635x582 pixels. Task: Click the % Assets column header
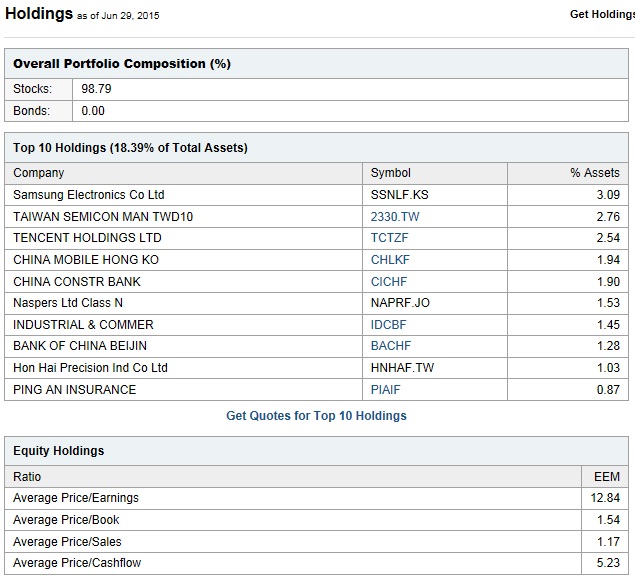pos(595,173)
